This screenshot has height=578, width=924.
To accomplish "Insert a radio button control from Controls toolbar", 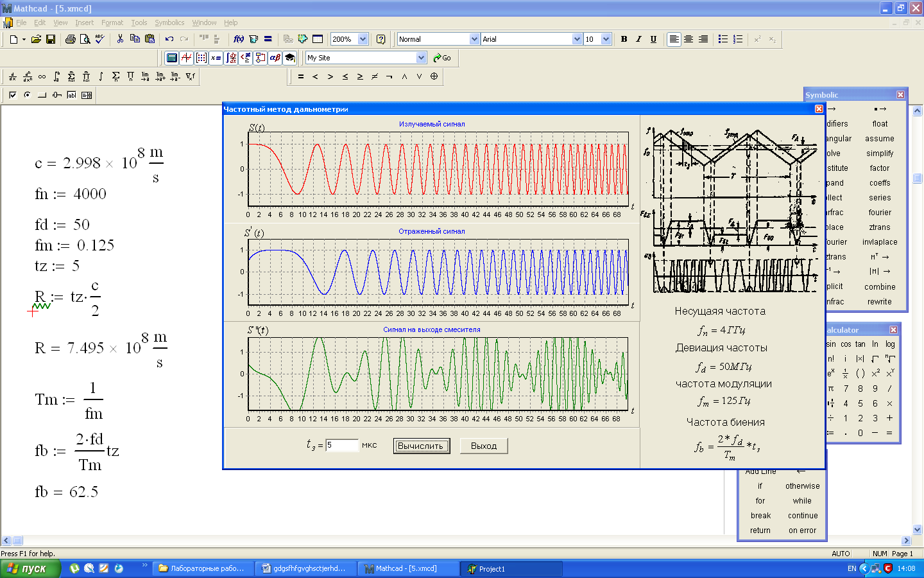I will (27, 95).
